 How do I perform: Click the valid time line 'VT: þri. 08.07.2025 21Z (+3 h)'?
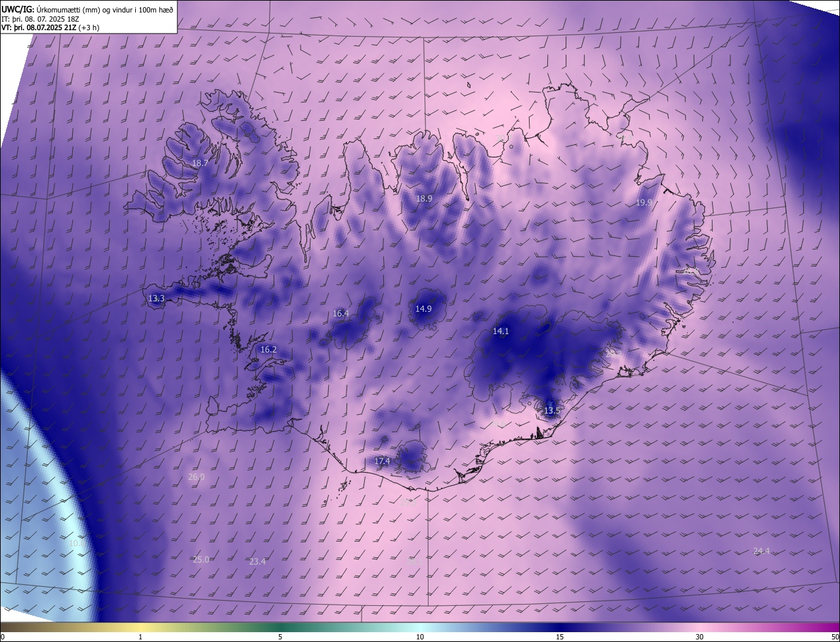(x=51, y=28)
